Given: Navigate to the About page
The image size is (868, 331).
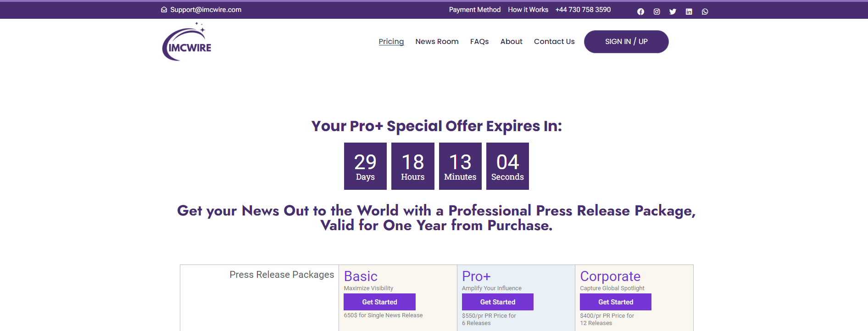Looking at the screenshot, I should click(511, 42).
